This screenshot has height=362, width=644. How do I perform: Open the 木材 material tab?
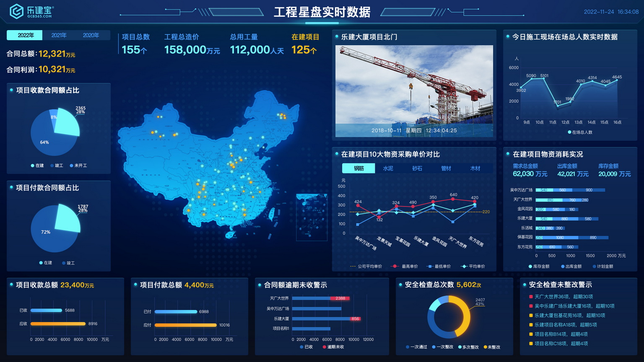coord(475,168)
